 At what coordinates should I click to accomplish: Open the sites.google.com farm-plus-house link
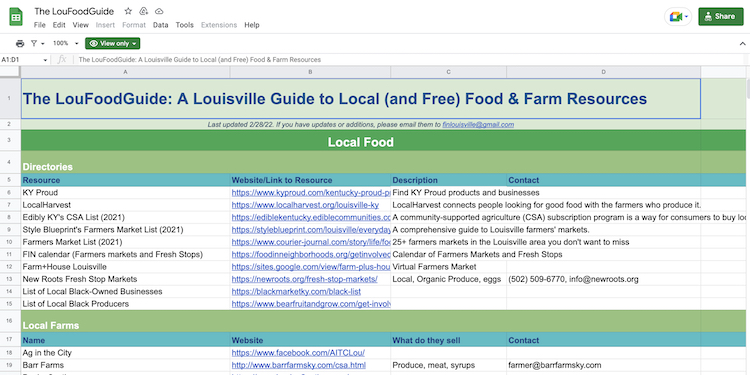pyautogui.click(x=311, y=267)
